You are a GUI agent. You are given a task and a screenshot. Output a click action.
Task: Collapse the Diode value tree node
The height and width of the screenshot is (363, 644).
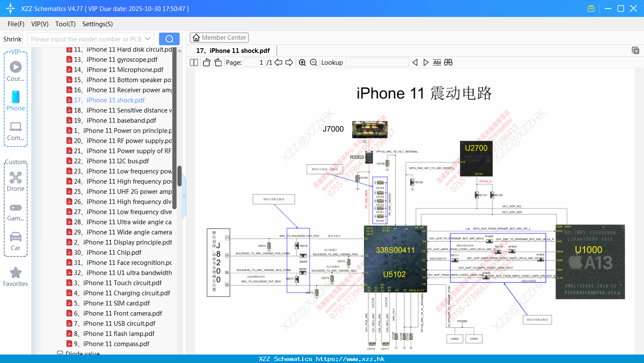point(60,353)
